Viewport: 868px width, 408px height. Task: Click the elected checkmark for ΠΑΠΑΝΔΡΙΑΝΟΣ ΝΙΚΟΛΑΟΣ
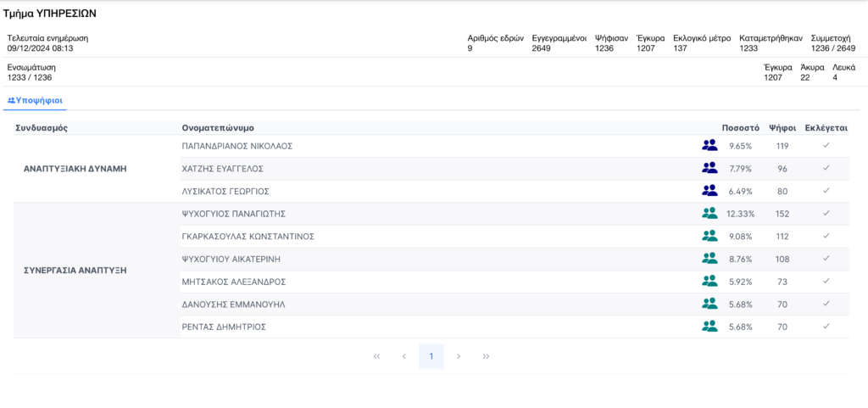[x=826, y=146]
